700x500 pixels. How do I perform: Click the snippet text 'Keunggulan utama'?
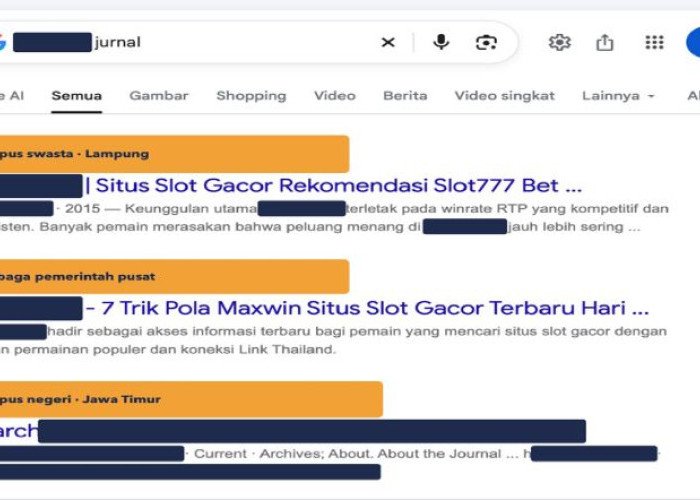[191, 208]
